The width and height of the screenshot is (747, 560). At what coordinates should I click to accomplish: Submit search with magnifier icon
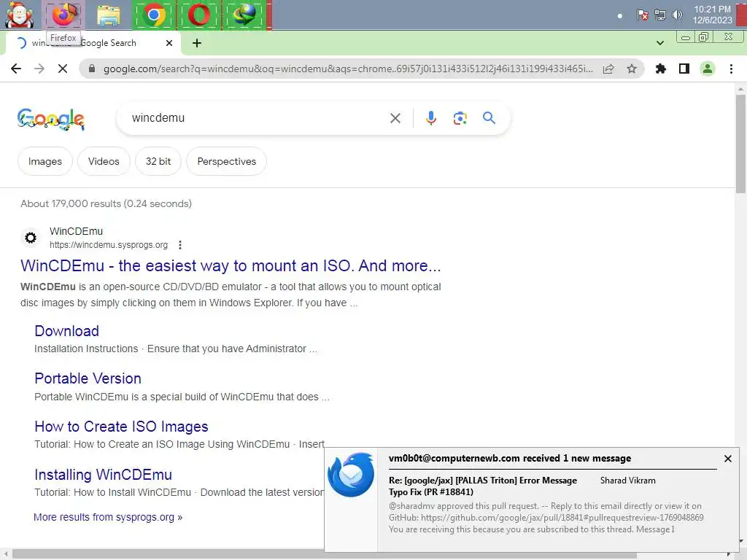[x=489, y=117]
